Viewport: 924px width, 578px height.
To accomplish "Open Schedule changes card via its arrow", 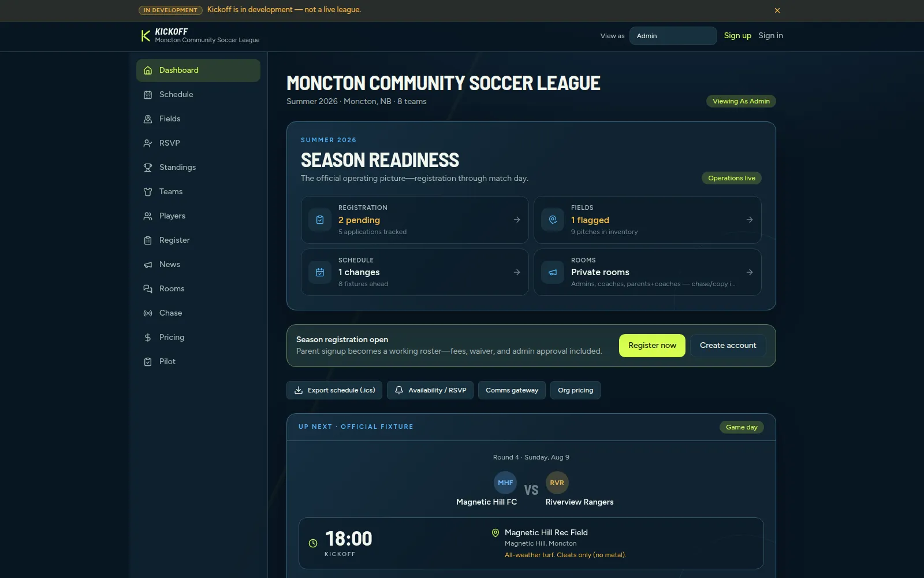I will click(517, 272).
